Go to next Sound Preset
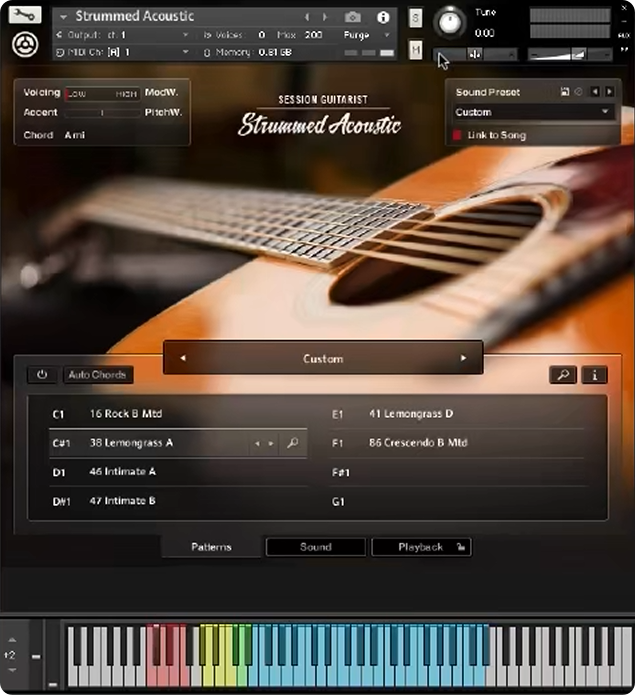This screenshot has height=695, width=635. click(610, 92)
